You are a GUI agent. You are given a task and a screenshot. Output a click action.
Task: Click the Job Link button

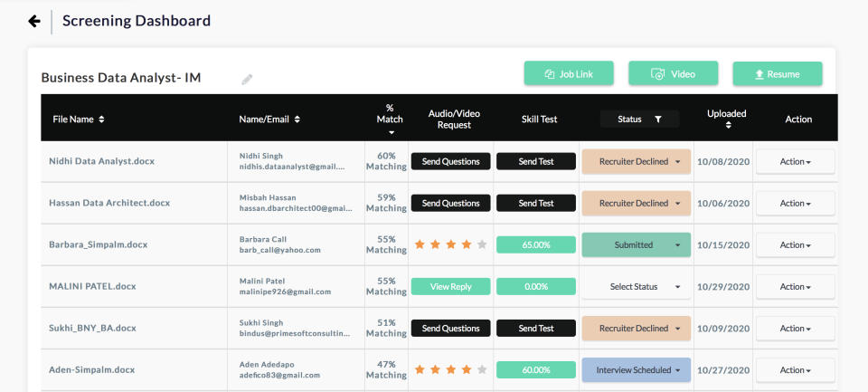pos(569,74)
